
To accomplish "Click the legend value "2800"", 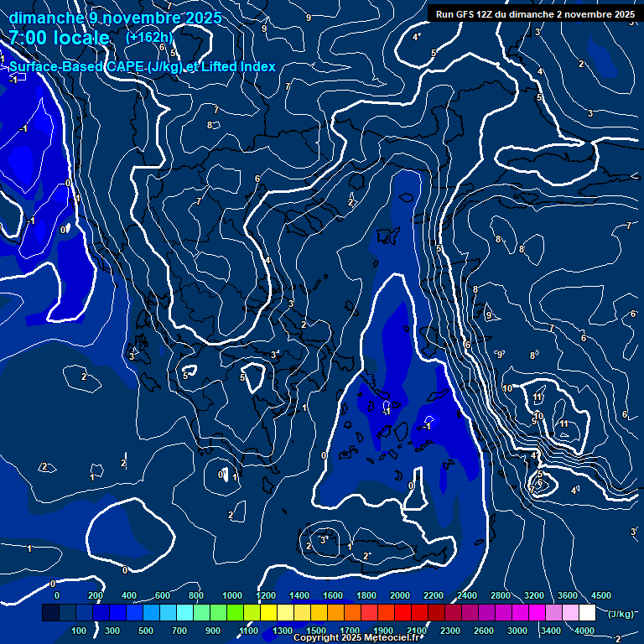I will [x=501, y=595].
